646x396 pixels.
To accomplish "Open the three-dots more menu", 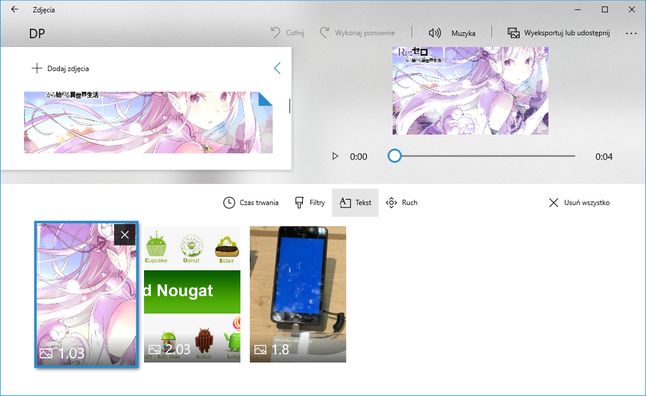I will 631,33.
